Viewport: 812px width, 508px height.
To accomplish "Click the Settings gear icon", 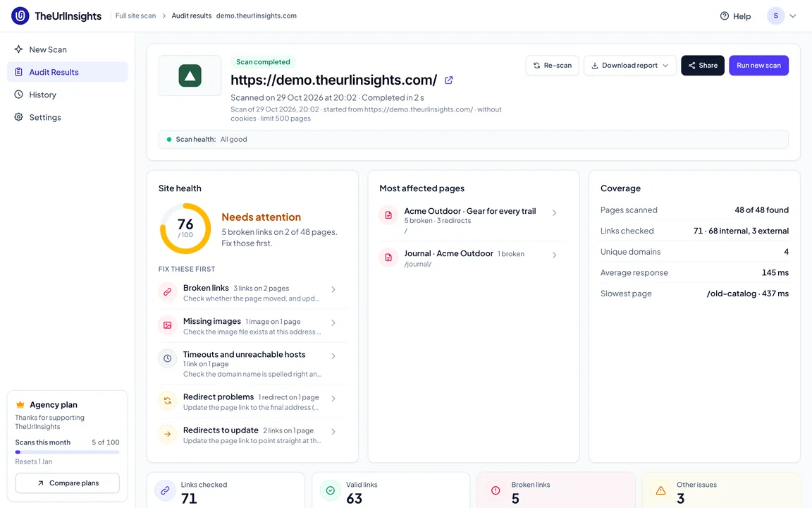I will click(x=18, y=117).
